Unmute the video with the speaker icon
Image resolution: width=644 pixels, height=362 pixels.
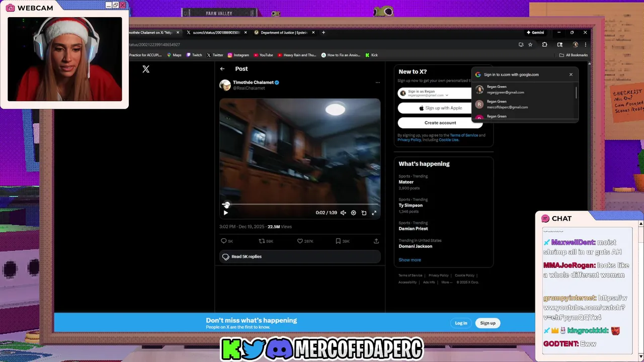point(343,213)
